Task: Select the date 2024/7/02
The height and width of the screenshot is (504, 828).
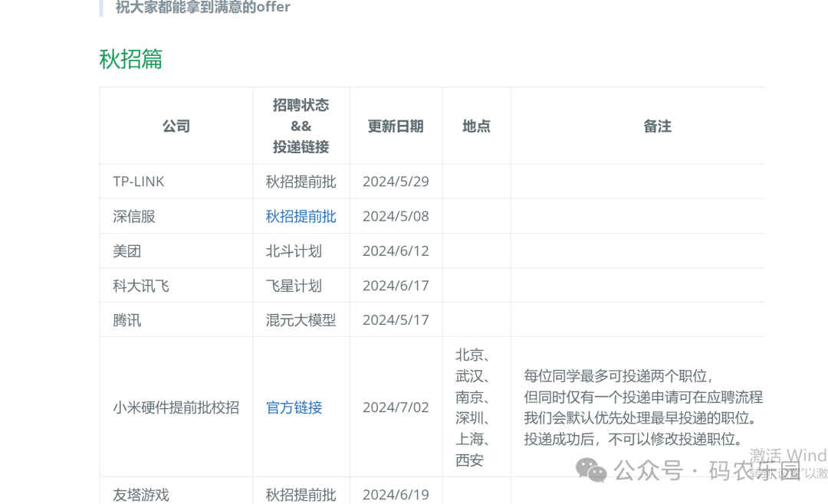Action: [396, 407]
